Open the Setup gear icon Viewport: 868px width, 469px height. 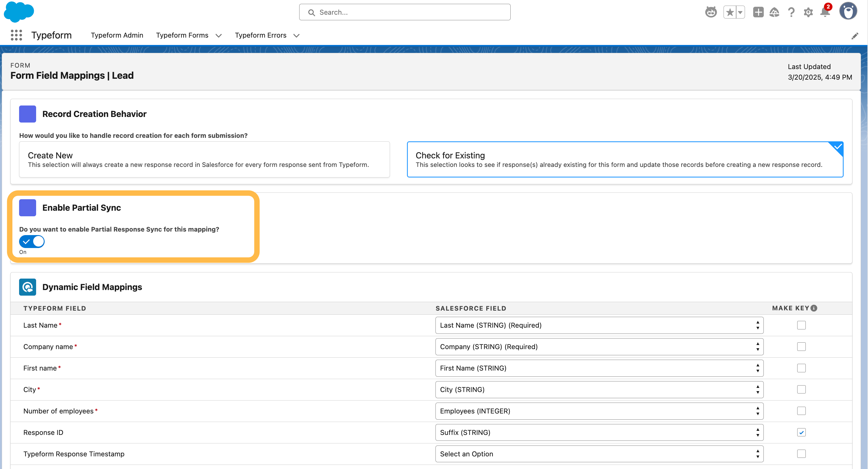808,12
